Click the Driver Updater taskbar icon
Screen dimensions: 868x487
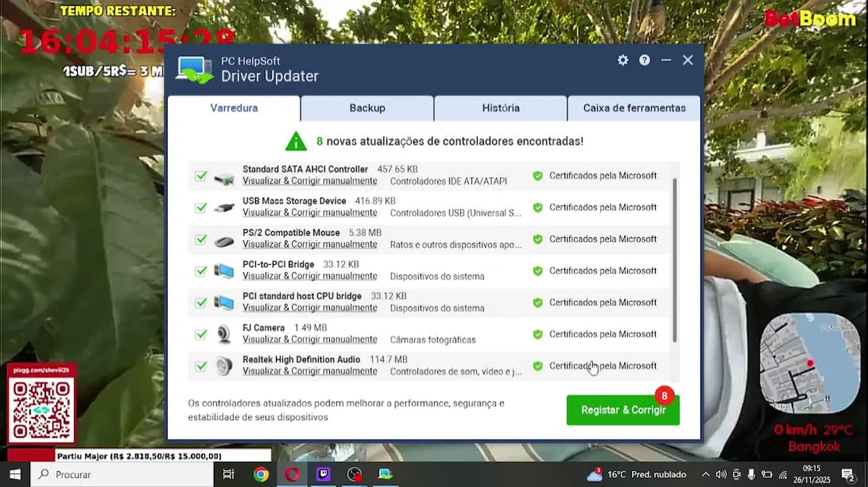point(385,474)
